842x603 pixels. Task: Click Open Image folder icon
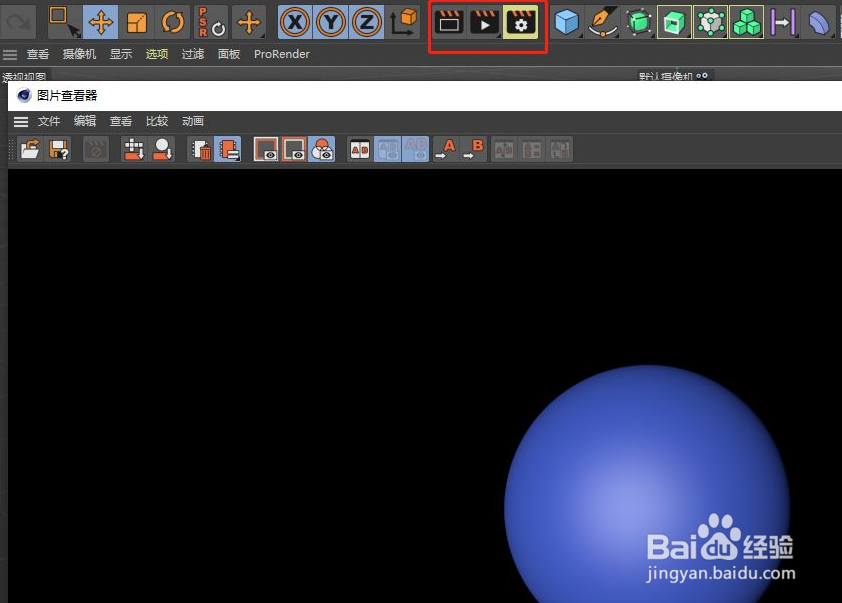point(30,149)
